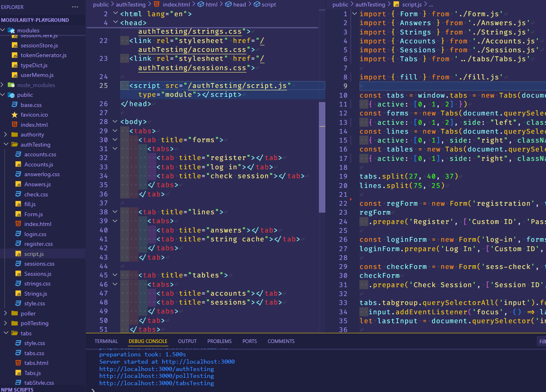Collapse the authTesting folder
The image size is (546, 392).
(6, 145)
